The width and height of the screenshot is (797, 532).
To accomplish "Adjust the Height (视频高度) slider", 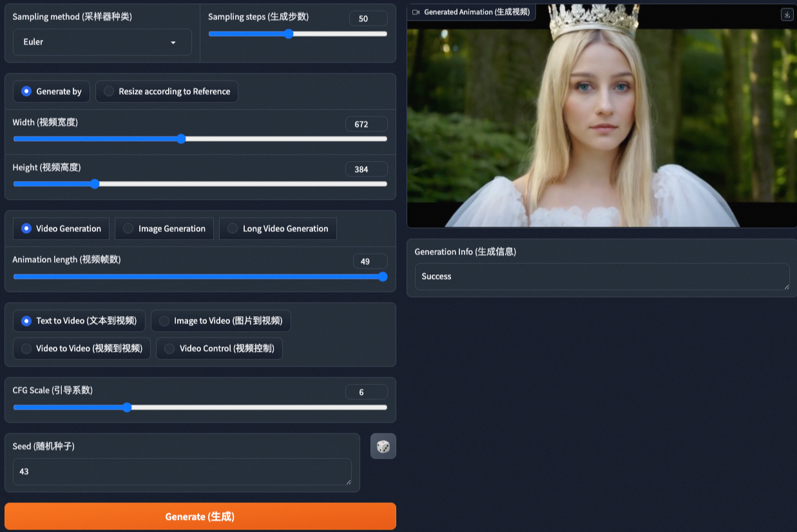I will point(200,184).
